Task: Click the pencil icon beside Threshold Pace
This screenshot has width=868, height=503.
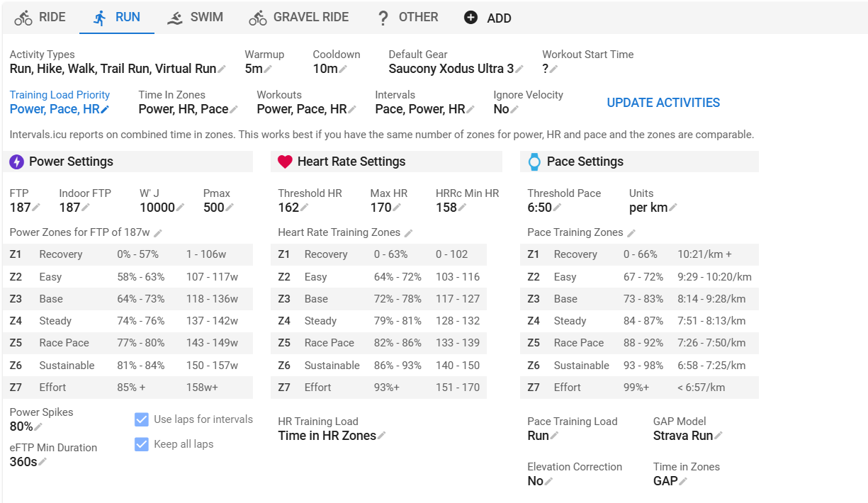Action: 557,208
